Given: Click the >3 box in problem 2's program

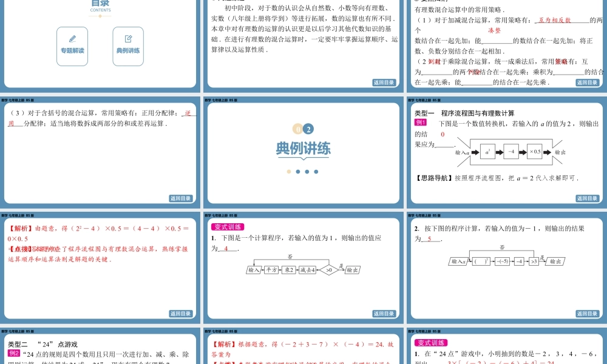Looking at the screenshot, I should [x=533, y=261].
